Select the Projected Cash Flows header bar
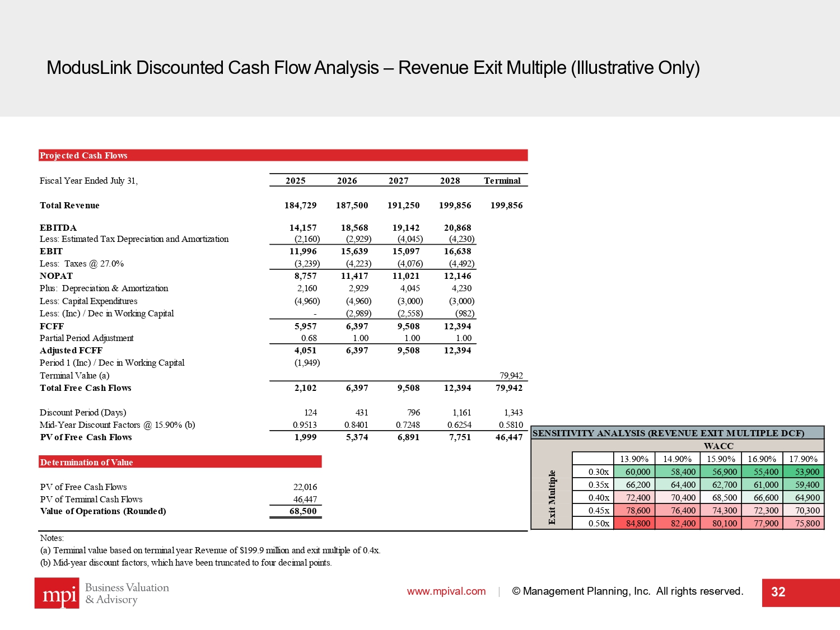 283,156
